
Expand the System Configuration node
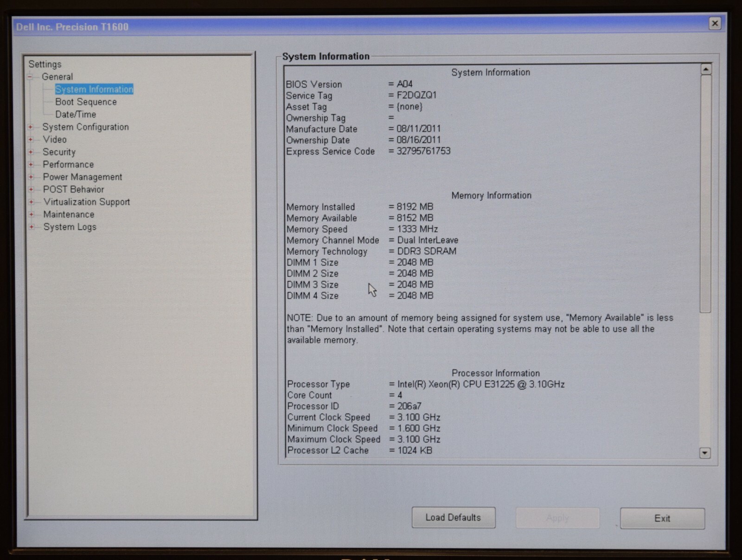pyautogui.click(x=31, y=127)
